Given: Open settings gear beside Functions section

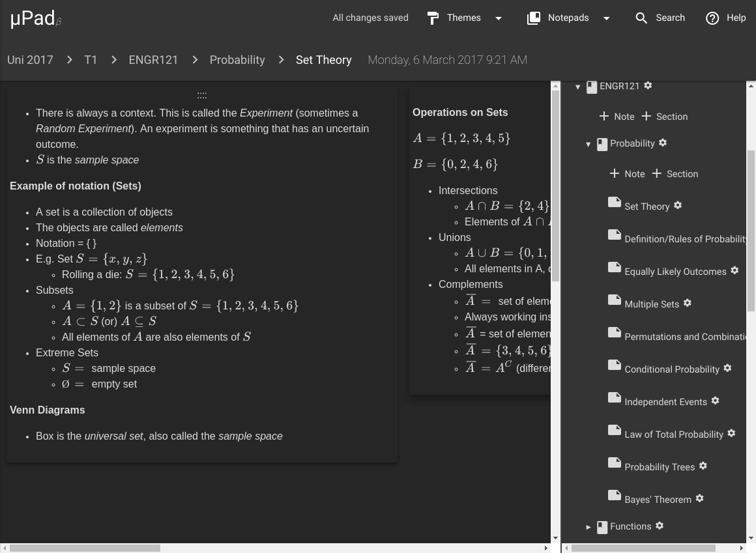Looking at the screenshot, I should (x=660, y=526).
